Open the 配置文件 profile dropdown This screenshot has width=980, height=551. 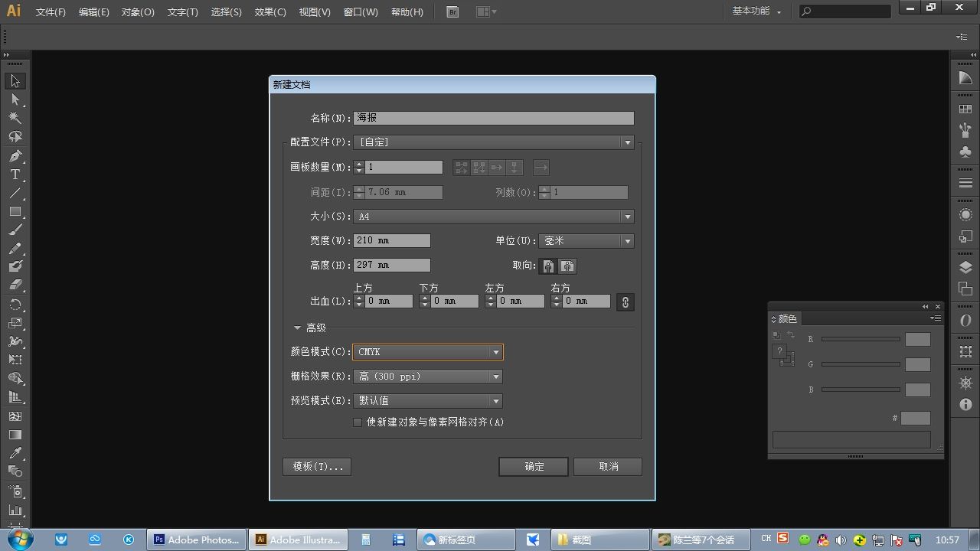[494, 142]
